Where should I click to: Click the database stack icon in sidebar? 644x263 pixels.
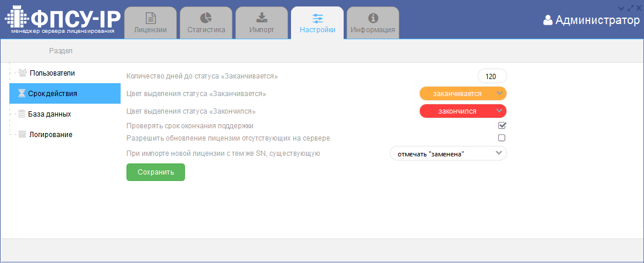click(x=22, y=114)
